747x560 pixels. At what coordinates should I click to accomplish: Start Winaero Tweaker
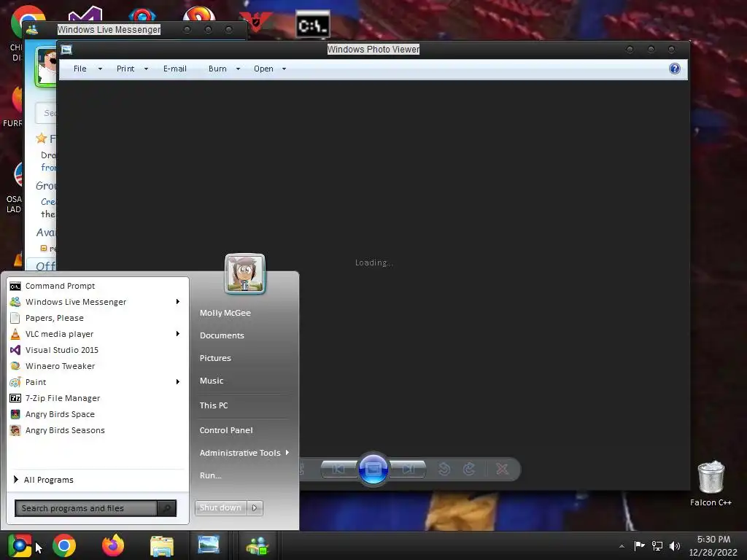(x=98, y=366)
